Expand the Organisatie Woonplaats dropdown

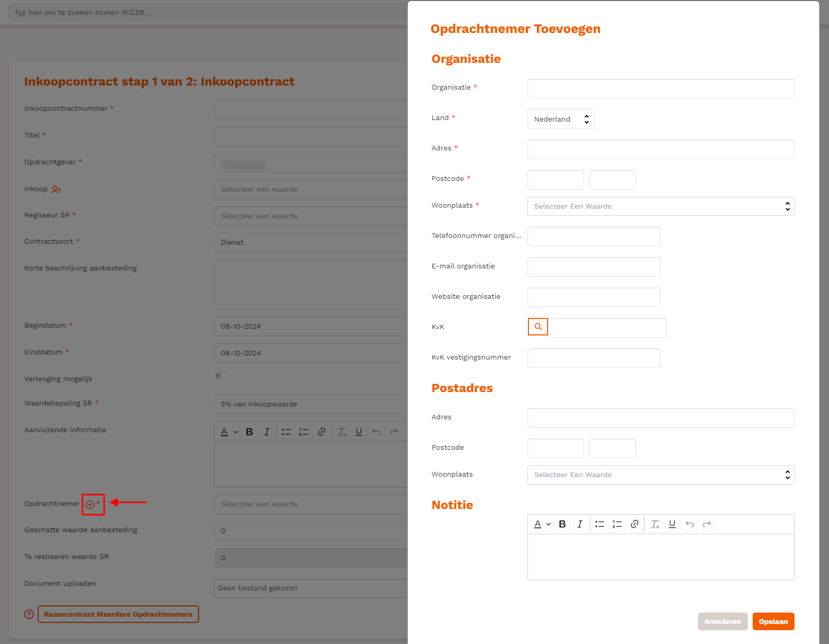click(660, 206)
